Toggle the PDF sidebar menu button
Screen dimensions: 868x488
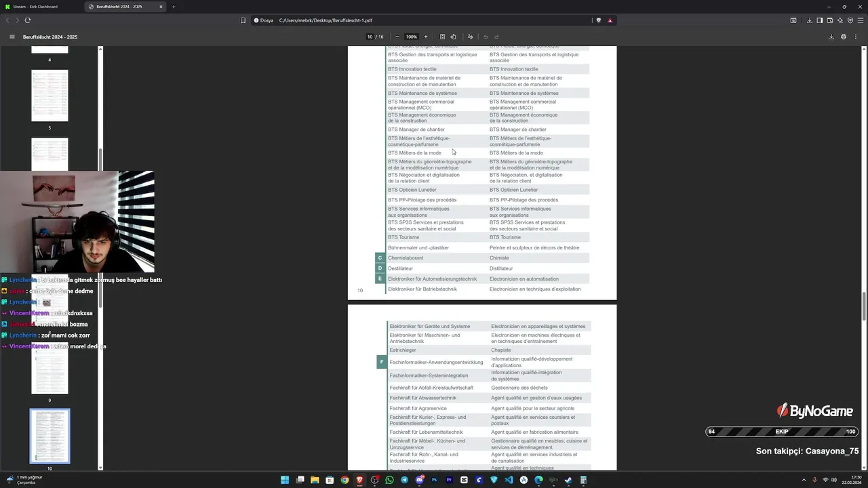(x=12, y=37)
